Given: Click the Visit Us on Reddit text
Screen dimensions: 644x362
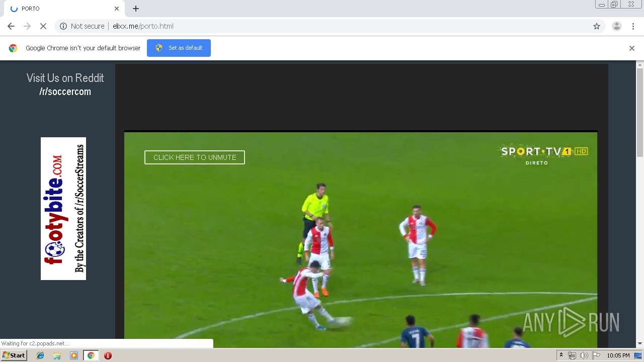Looking at the screenshot, I should [x=65, y=78].
